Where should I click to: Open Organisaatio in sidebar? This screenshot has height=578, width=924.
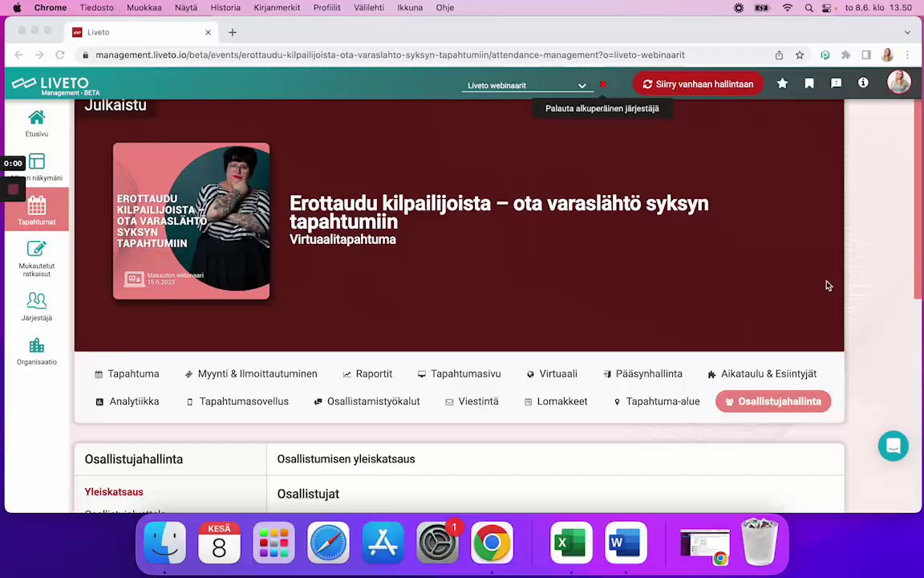click(37, 351)
